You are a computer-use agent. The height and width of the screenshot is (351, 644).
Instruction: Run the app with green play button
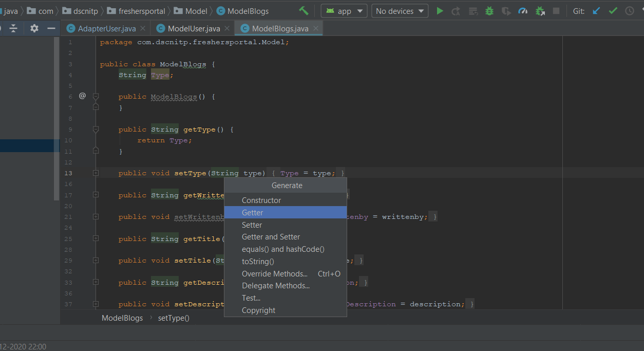pos(440,11)
